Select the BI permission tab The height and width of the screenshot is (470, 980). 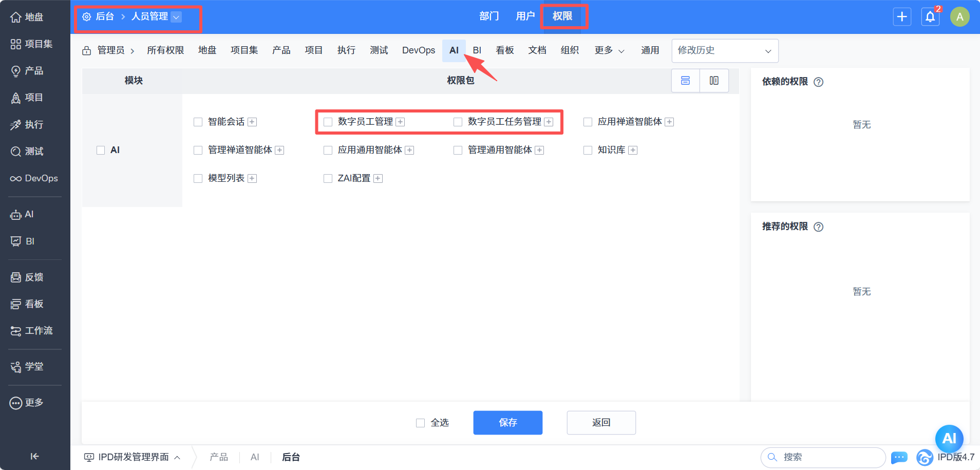tap(477, 50)
